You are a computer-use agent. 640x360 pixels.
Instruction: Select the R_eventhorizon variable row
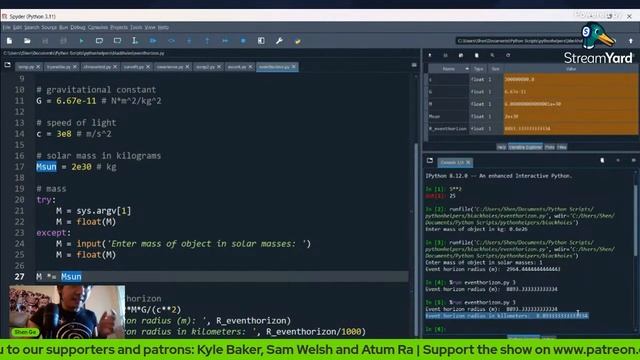click(x=532, y=129)
